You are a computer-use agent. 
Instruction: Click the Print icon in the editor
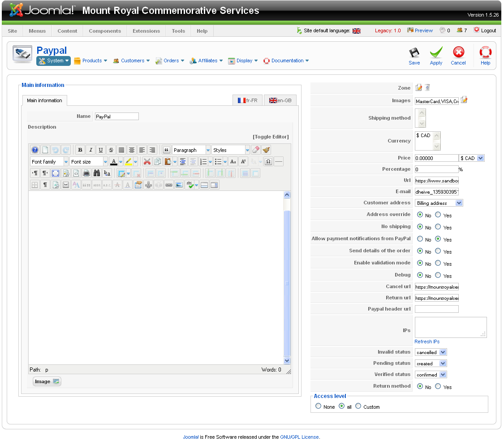[x=86, y=173]
